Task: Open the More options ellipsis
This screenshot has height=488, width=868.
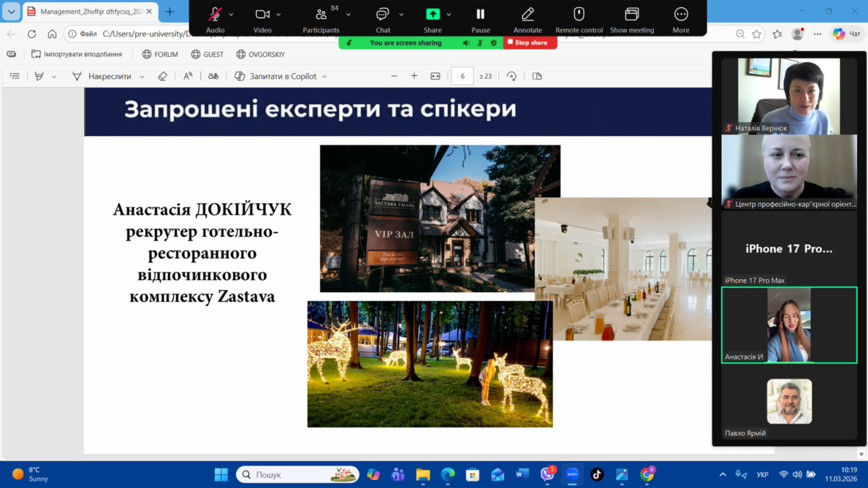Action: click(x=681, y=14)
